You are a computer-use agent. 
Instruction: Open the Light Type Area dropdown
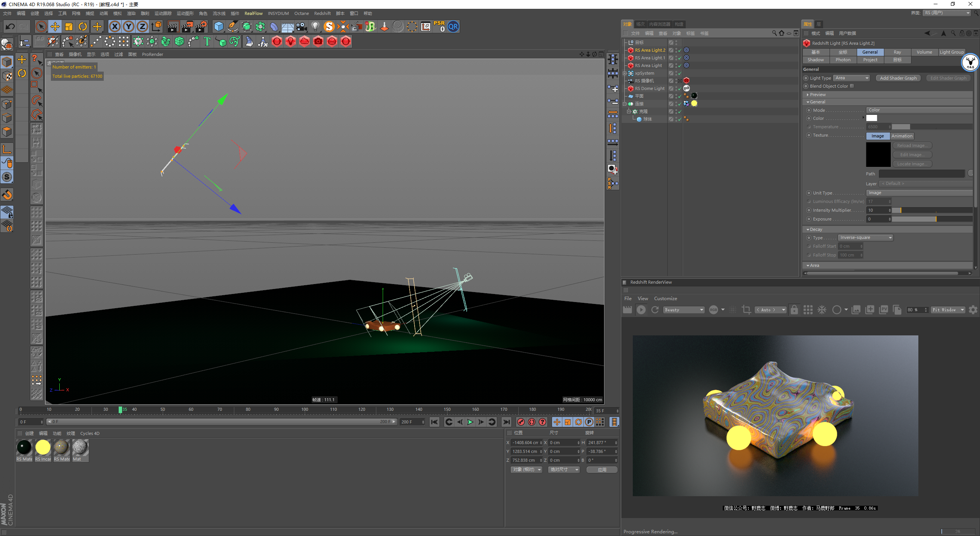[x=851, y=78]
